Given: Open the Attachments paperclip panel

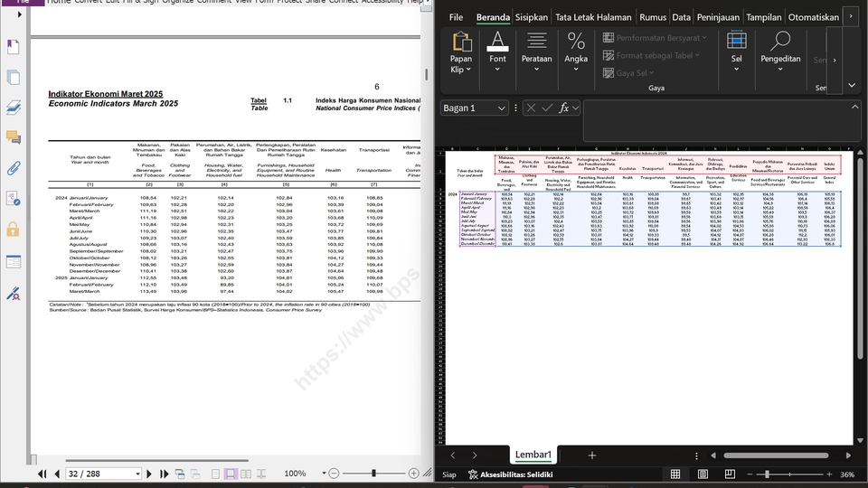Looking at the screenshot, I should pyautogui.click(x=14, y=168).
